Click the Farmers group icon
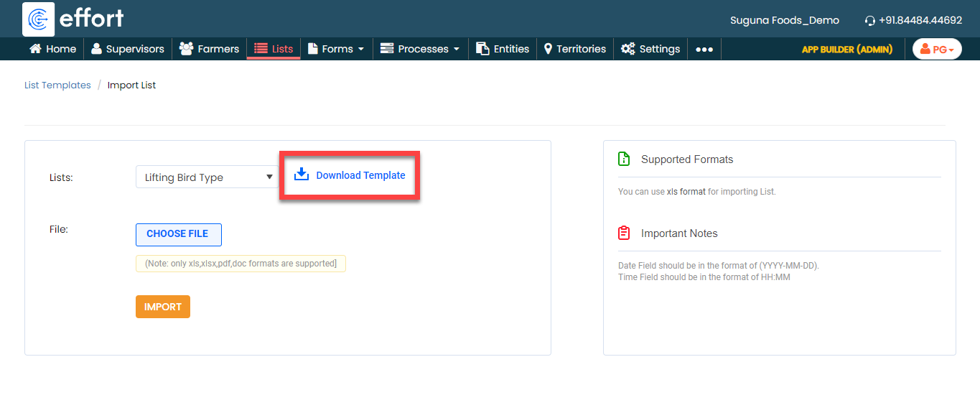The height and width of the screenshot is (413, 980). [187, 49]
